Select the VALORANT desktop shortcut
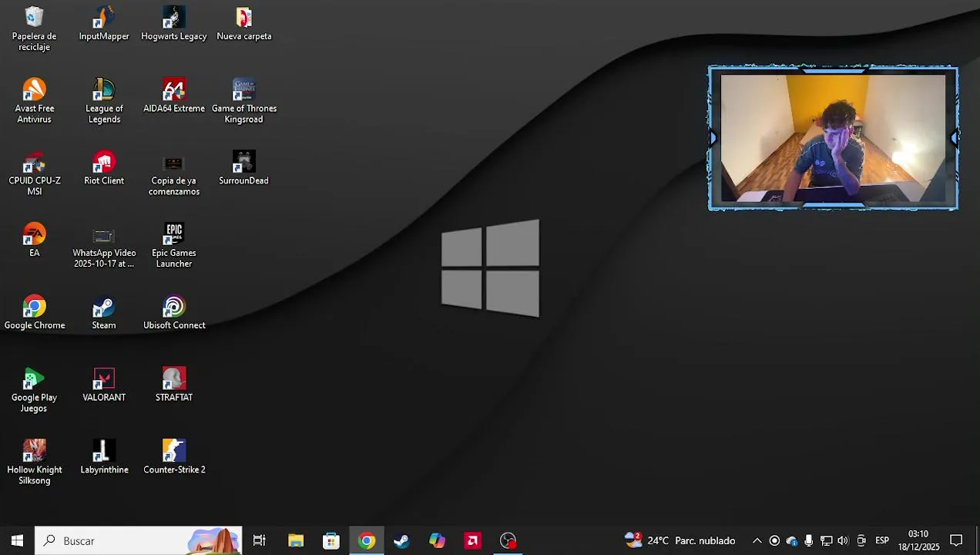This screenshot has width=980, height=555. (104, 385)
